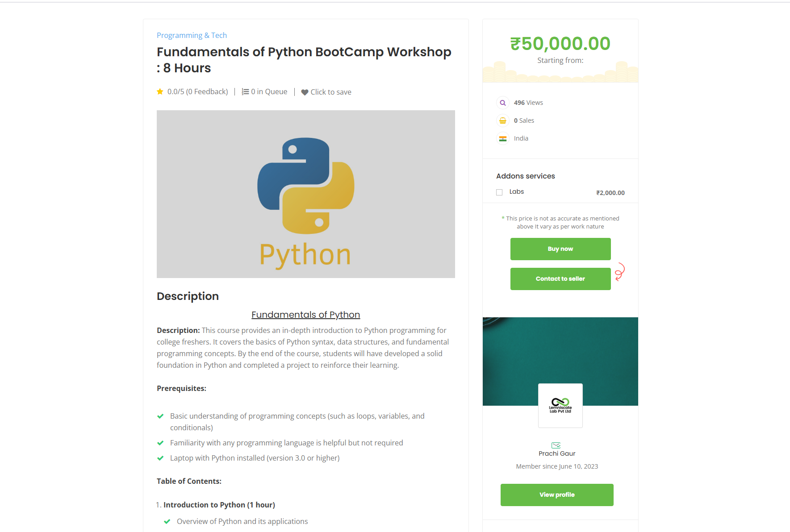This screenshot has height=532, width=790.
Task: Click the Click to save link
Action: tap(331, 92)
